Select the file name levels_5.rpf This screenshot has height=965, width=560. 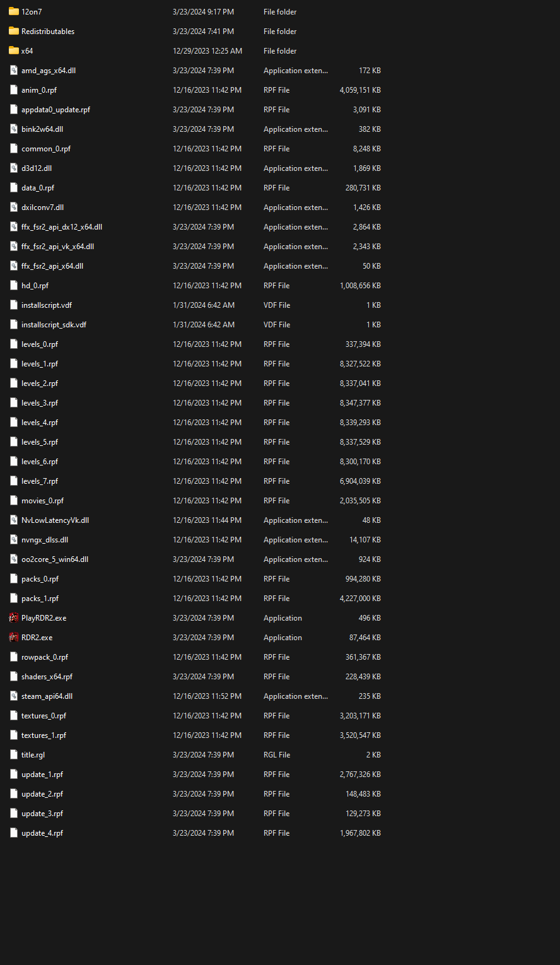pos(40,442)
